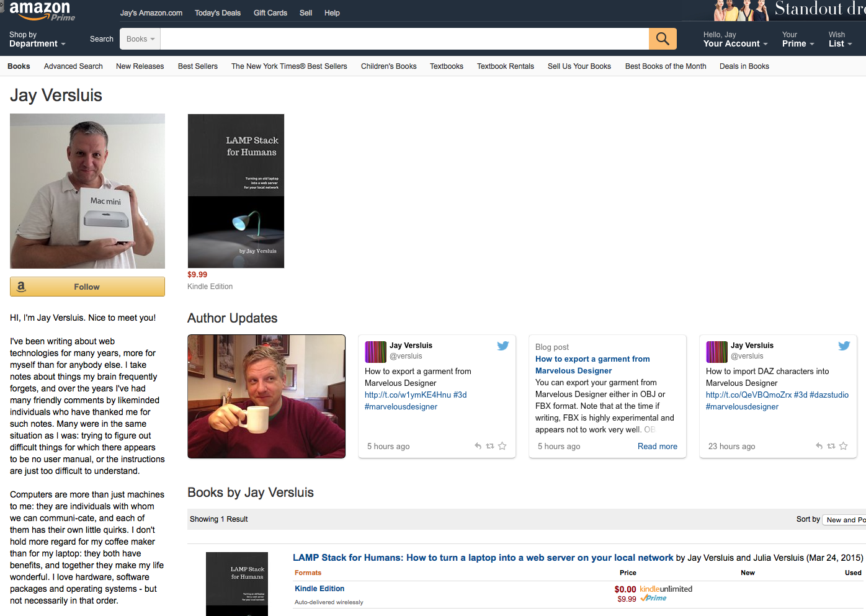This screenshot has width=866, height=616.
Task: Click the Prime badge next to $9.99 price
Action: (653, 599)
